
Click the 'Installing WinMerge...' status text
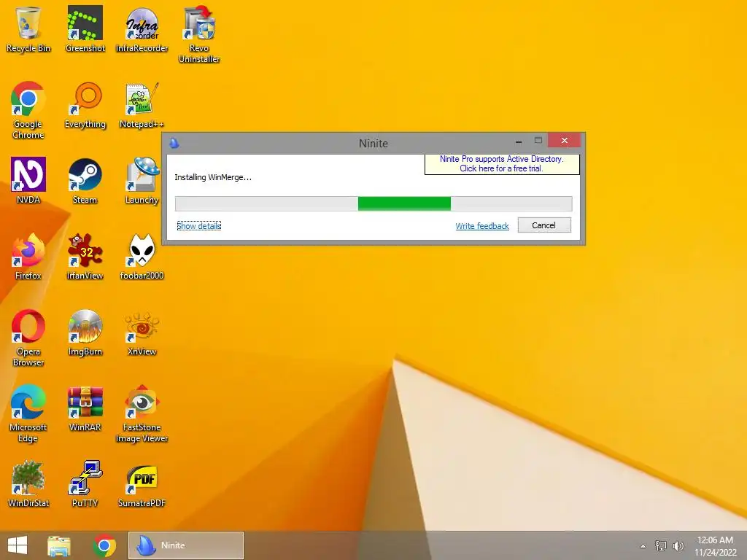pyautogui.click(x=213, y=177)
